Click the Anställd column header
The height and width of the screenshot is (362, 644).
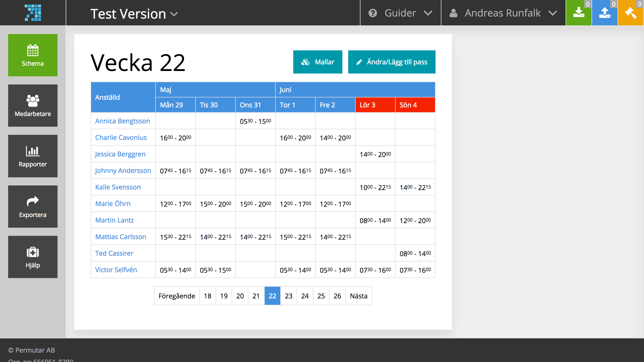coord(123,97)
